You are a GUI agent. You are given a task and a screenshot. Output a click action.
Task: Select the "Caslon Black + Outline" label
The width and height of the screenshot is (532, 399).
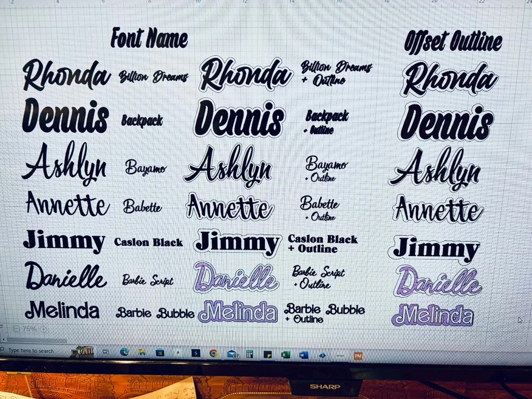coord(322,244)
